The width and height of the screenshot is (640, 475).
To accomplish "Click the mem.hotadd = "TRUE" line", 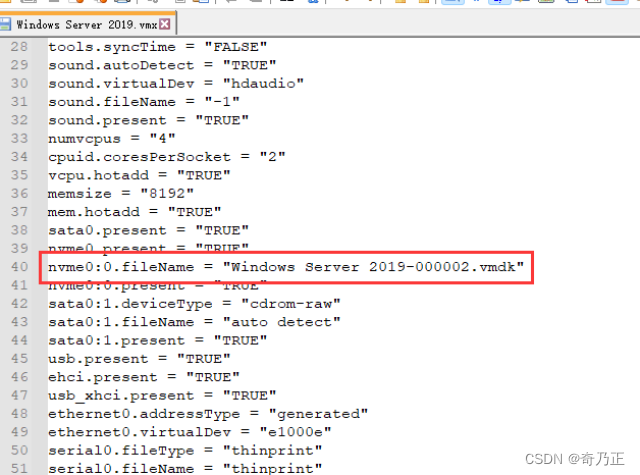I will (x=135, y=212).
